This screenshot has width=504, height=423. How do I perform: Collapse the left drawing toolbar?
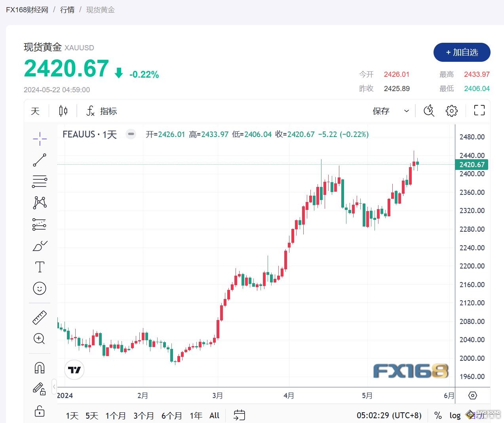click(x=54, y=387)
